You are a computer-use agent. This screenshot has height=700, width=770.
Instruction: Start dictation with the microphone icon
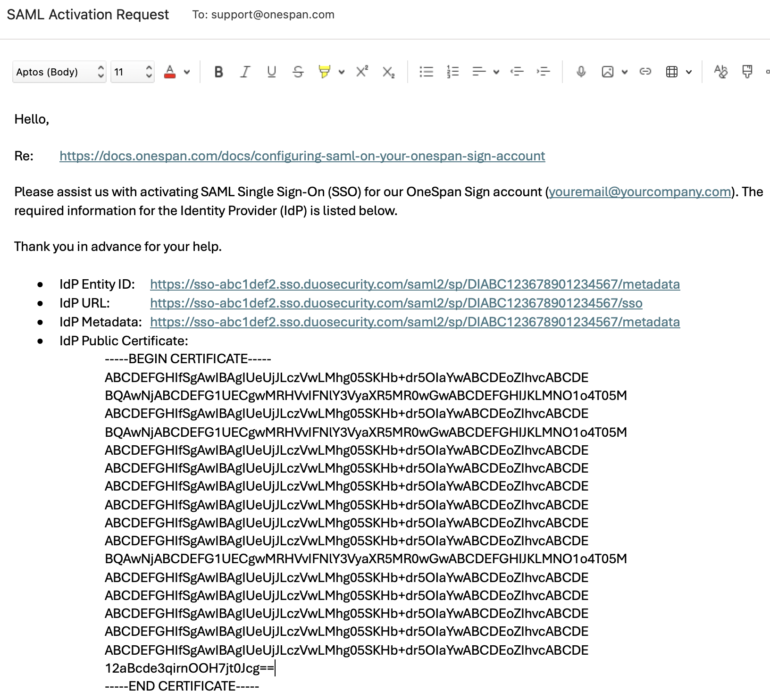tap(581, 72)
